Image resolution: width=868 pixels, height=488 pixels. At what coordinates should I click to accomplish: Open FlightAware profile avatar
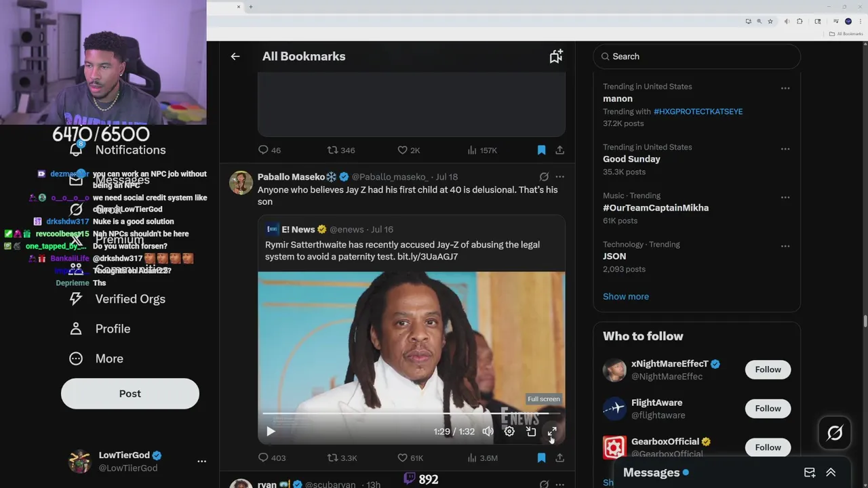614,409
